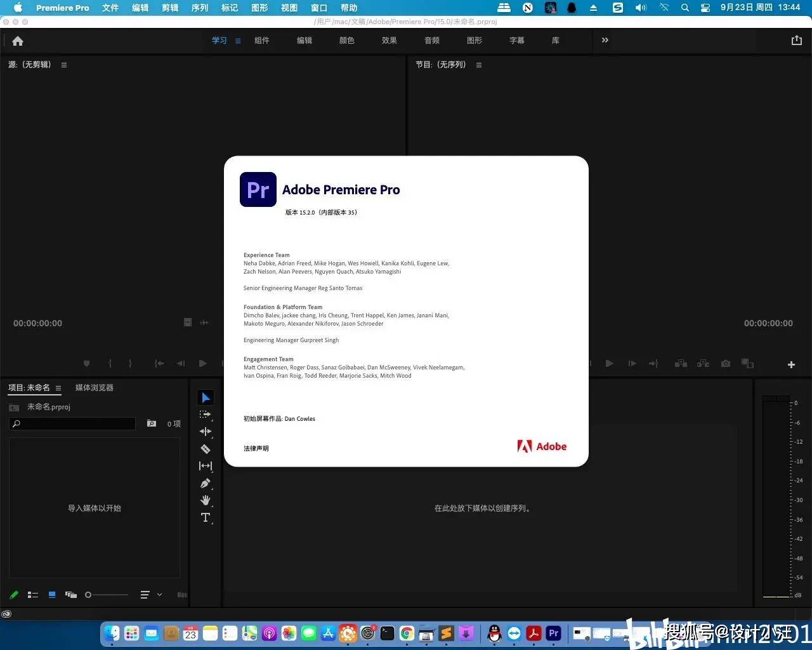
Task: Click the Program monitor timecode
Action: point(768,323)
